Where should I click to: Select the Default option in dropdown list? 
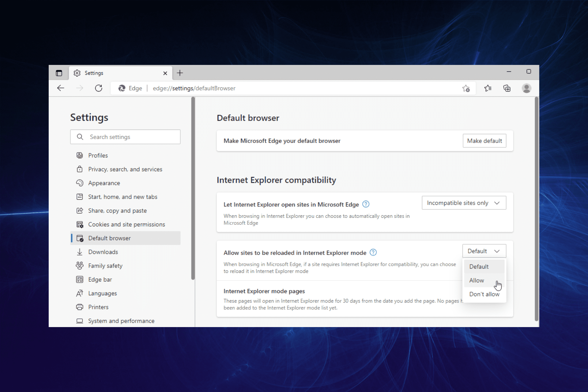click(x=479, y=267)
